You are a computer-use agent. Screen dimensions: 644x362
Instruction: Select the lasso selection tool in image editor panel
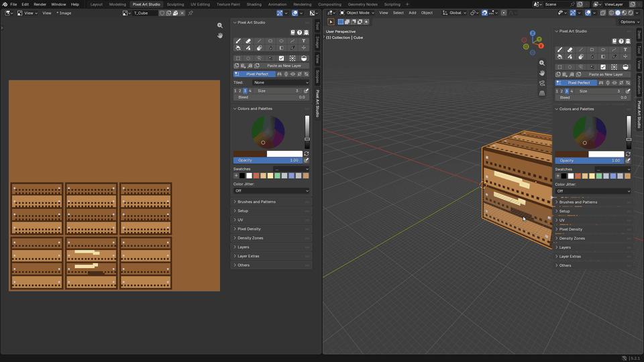[x=259, y=58]
